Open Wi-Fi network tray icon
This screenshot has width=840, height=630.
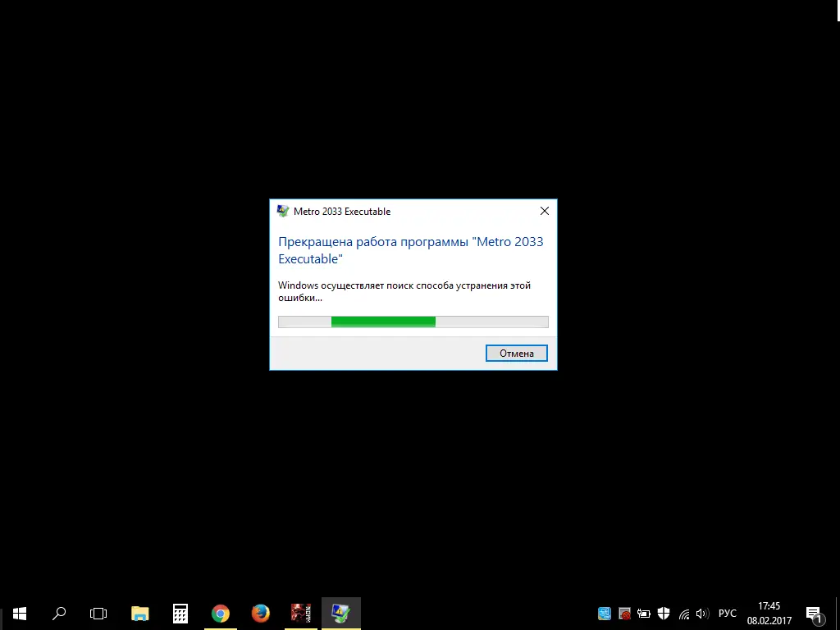684,614
